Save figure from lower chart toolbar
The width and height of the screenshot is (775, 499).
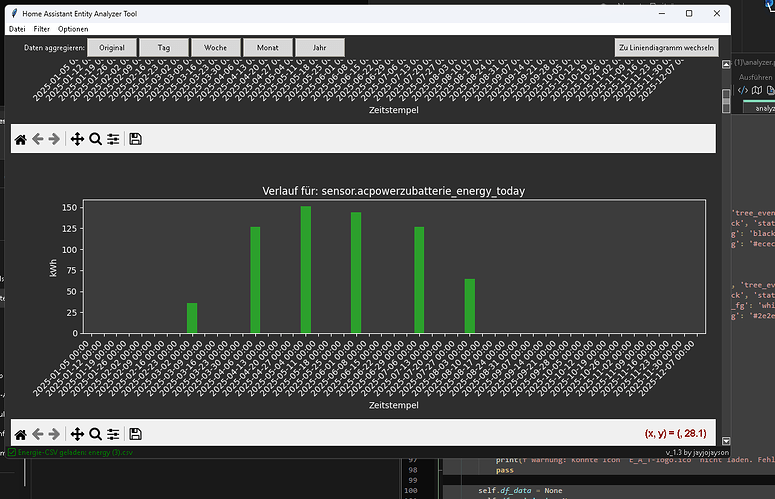pyautogui.click(x=135, y=434)
